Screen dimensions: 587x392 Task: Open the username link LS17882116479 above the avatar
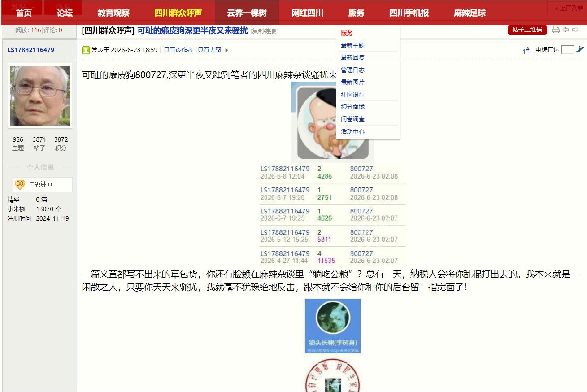point(31,50)
